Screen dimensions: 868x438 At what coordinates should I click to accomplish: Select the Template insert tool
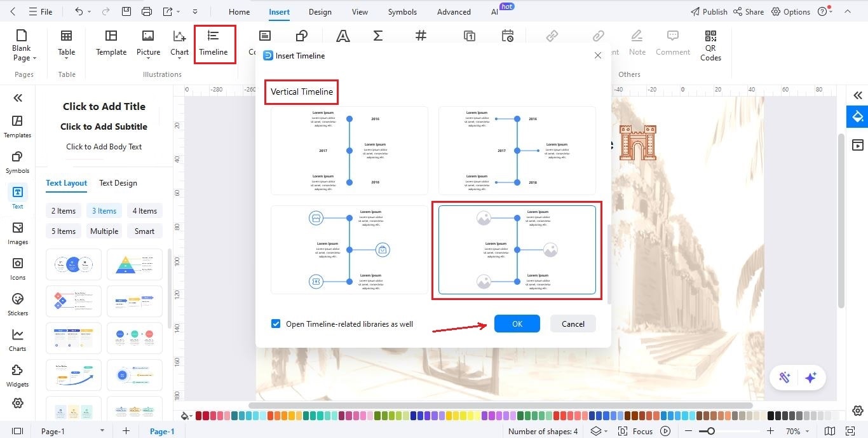pyautogui.click(x=111, y=43)
